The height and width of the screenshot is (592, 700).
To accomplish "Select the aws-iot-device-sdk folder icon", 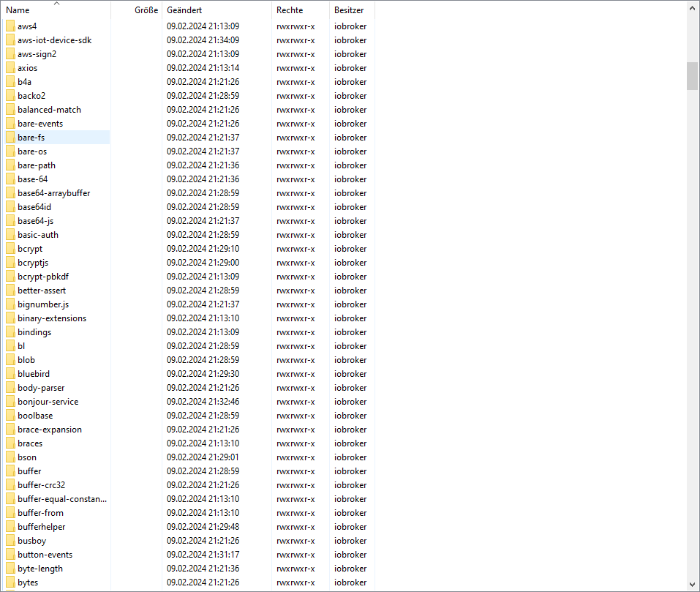I will [x=11, y=40].
